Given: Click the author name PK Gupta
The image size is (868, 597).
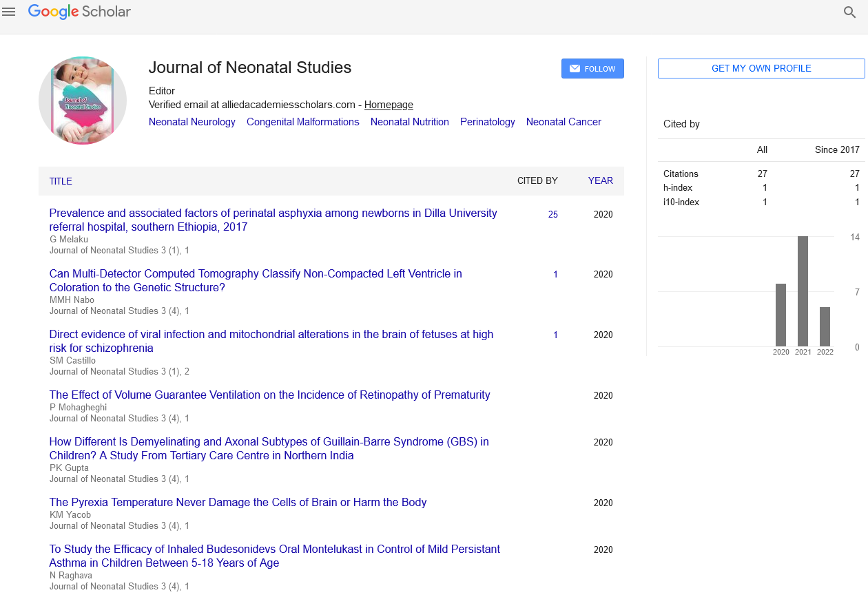Looking at the screenshot, I should click(69, 468).
